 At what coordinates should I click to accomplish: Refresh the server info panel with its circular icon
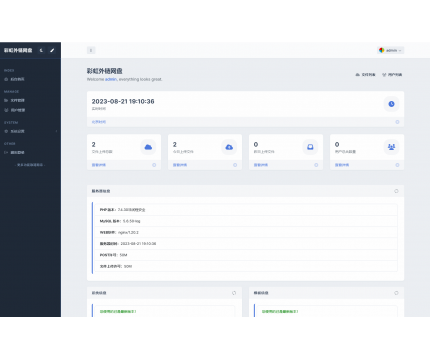coord(396,191)
